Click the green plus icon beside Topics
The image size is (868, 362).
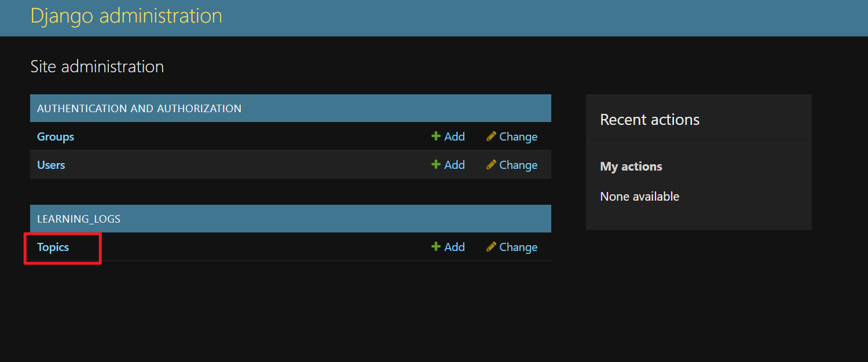(435, 246)
